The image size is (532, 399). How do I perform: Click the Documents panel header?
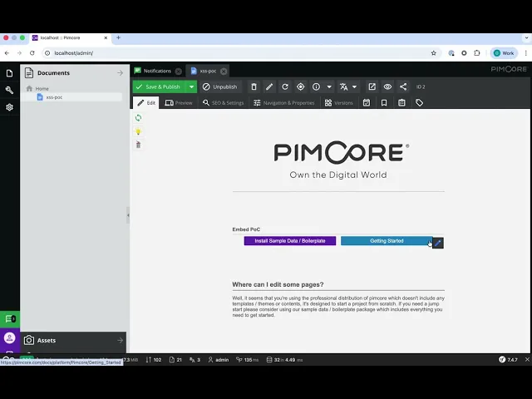(x=73, y=73)
